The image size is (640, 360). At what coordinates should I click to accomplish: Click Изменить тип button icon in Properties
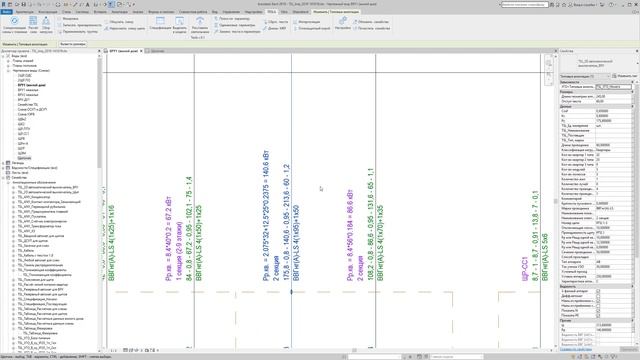pyautogui.click(x=614, y=76)
